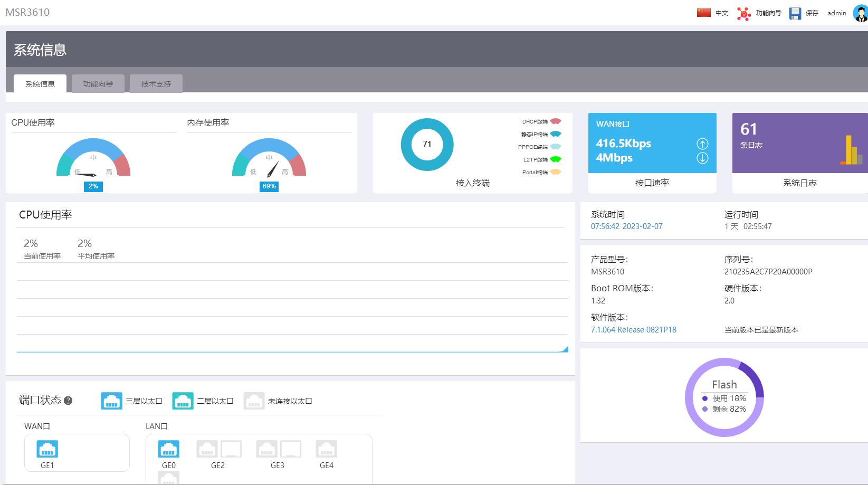868x485 pixels.
Task: Click the China flag language icon
Action: (x=703, y=13)
